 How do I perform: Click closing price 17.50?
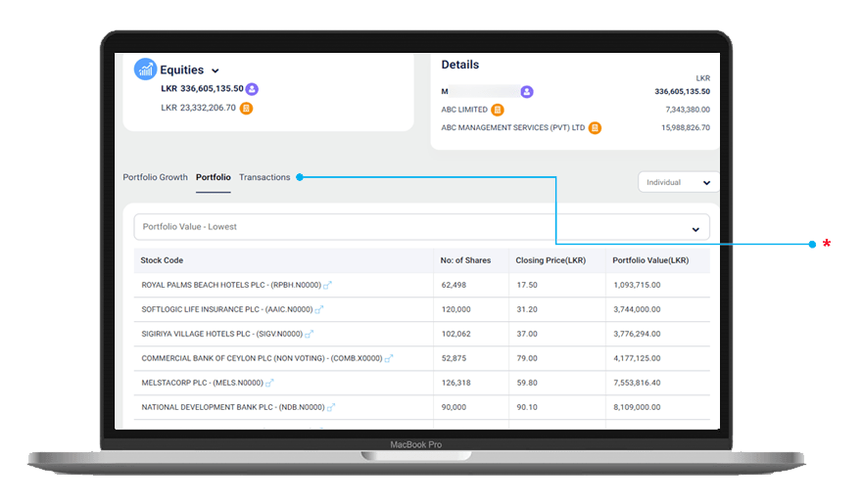527,285
